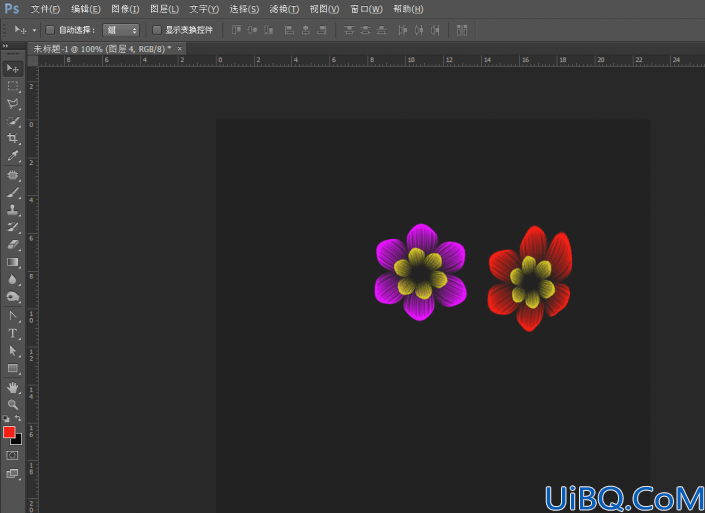Swap foreground and background colors
Viewport: 705px width, 513px height.
18,418
